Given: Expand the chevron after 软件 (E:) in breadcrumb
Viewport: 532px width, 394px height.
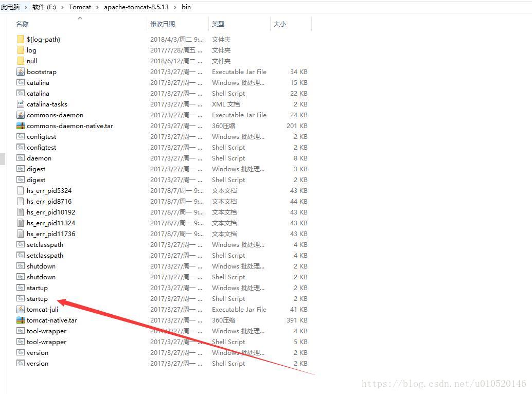Looking at the screenshot, I should pos(62,7).
